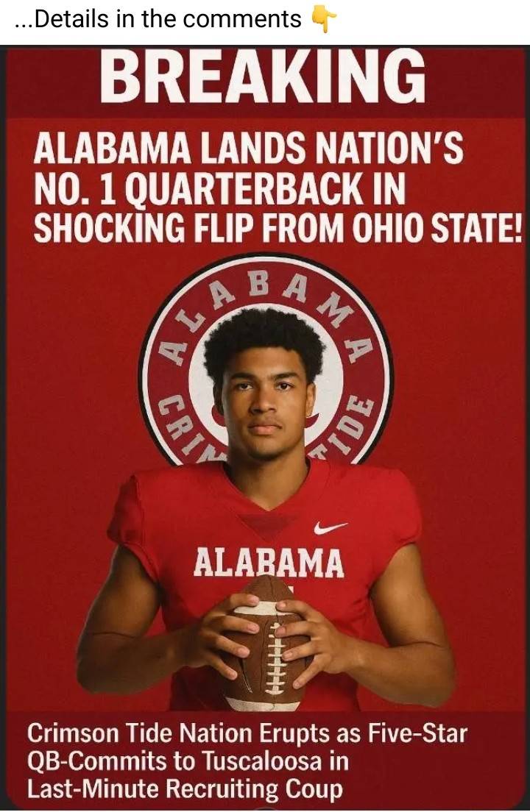The image size is (530, 812).
Task: Click headline line "ALABAMA LANDS NATION'S"
Action: pyautogui.click(x=249, y=149)
